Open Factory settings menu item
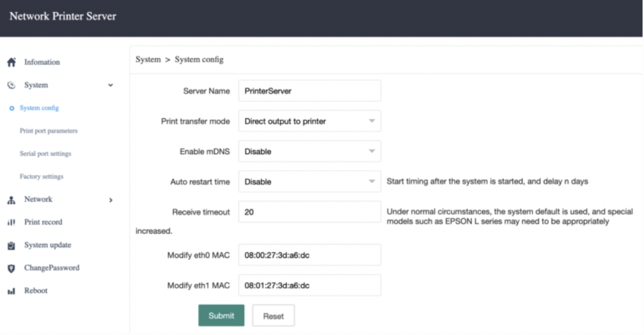644x335 pixels. coord(41,176)
